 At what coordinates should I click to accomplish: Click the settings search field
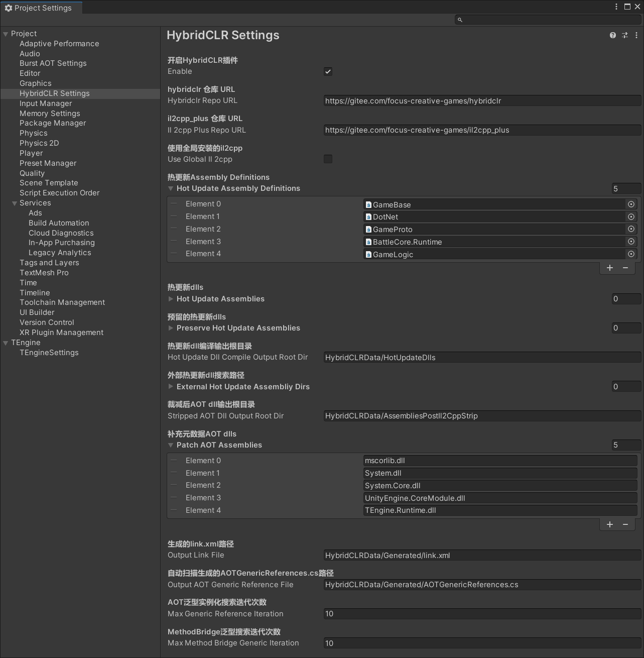coord(548,20)
